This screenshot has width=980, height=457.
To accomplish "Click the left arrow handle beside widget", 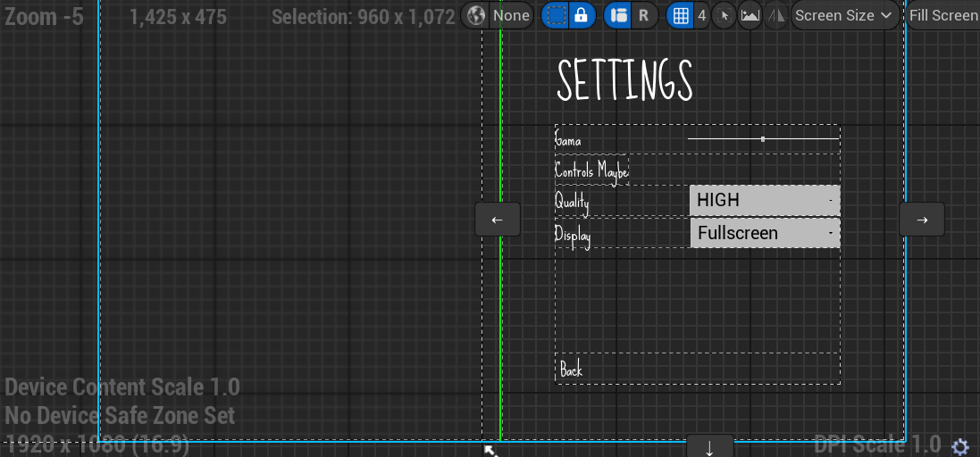I will (498, 220).
